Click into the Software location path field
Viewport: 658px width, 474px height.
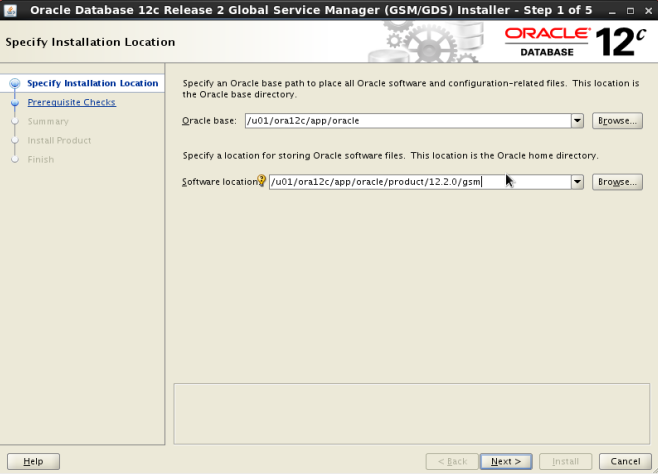coord(420,182)
